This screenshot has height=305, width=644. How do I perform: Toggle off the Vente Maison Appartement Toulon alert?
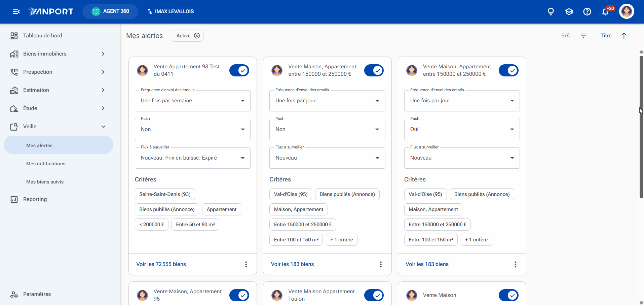pos(374,295)
